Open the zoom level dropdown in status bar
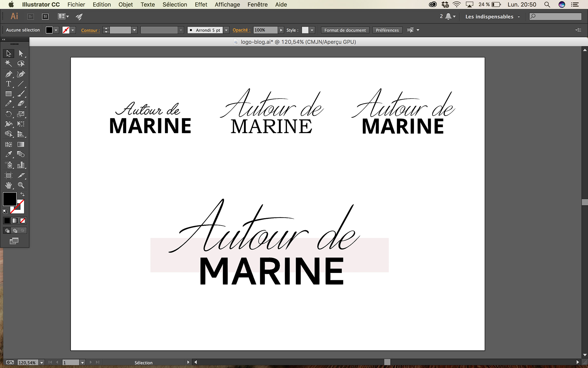This screenshot has height=368, width=588. [42, 362]
